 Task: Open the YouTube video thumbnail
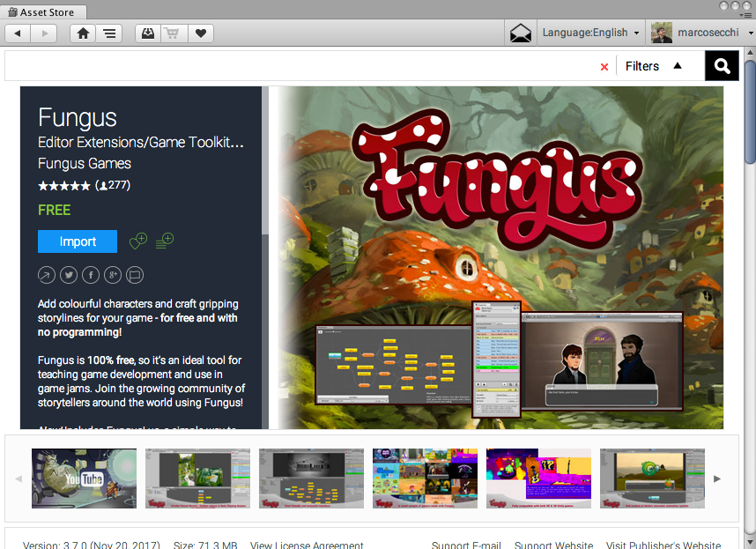point(84,479)
